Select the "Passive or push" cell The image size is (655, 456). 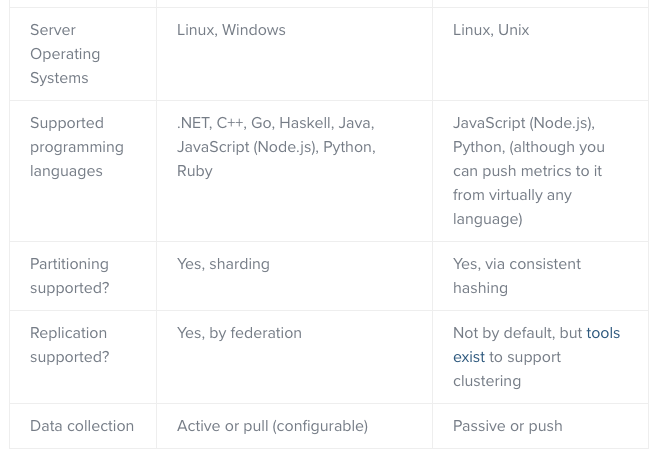coord(507,426)
